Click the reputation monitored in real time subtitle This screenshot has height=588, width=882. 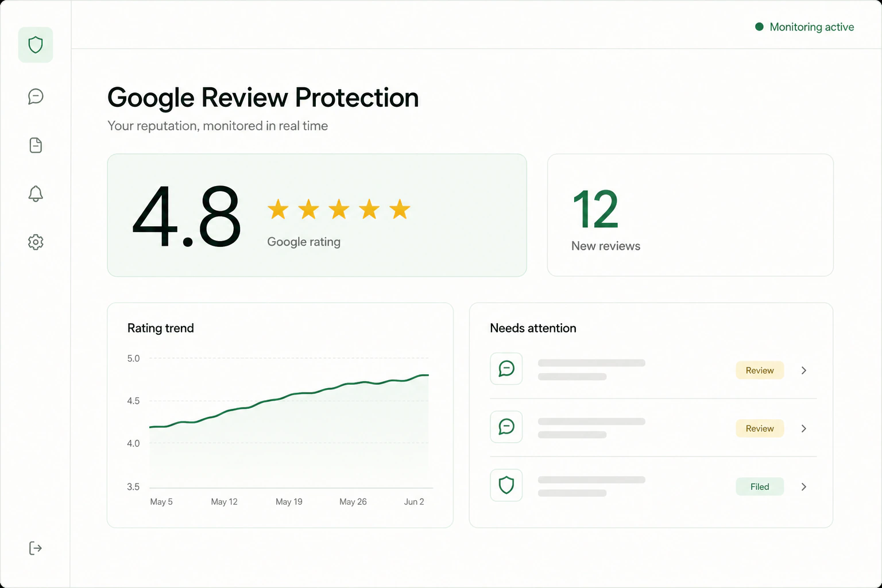pyautogui.click(x=218, y=126)
